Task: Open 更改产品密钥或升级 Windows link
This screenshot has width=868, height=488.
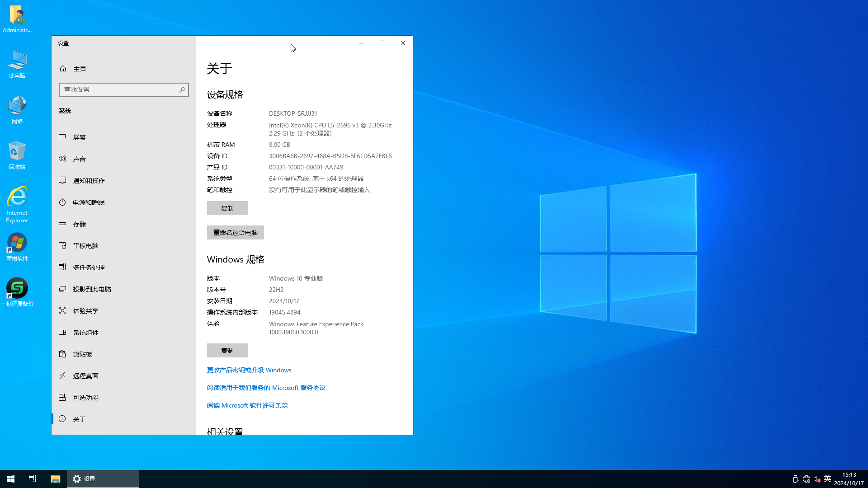Action: pos(249,370)
